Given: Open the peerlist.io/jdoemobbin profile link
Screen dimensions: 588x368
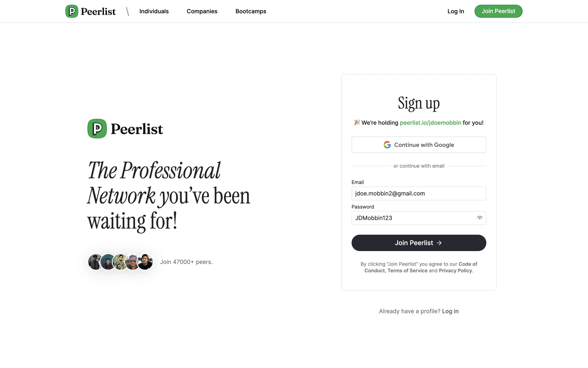Looking at the screenshot, I should (x=430, y=123).
